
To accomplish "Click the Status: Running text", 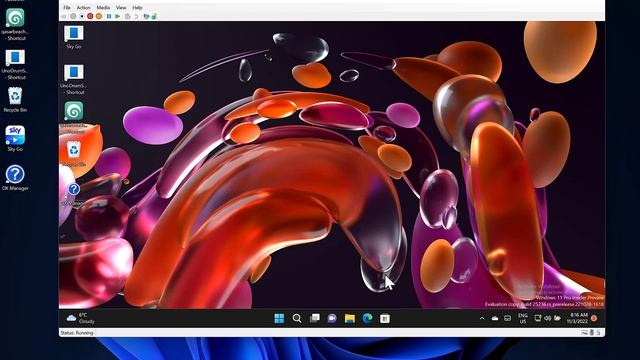I will pos(77,333).
